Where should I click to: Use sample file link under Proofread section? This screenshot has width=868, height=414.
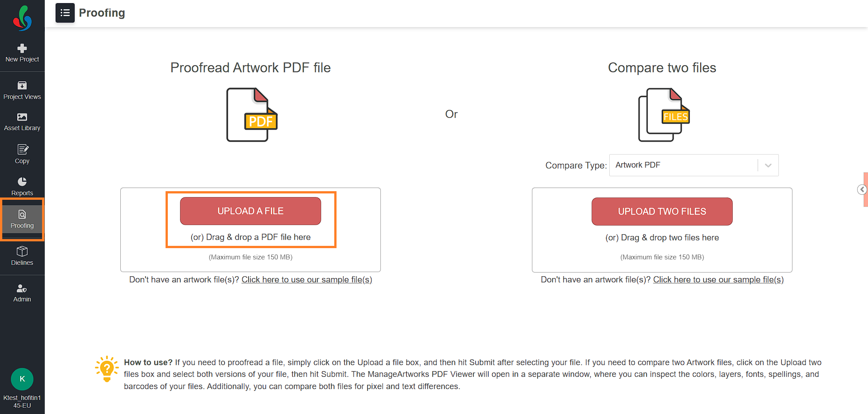click(307, 280)
